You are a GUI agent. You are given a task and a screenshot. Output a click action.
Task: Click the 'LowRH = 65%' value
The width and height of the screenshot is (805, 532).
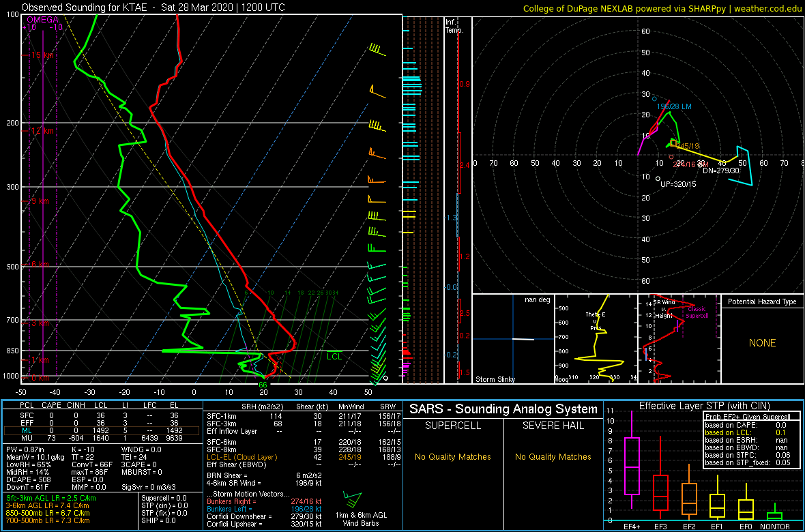(x=26, y=466)
